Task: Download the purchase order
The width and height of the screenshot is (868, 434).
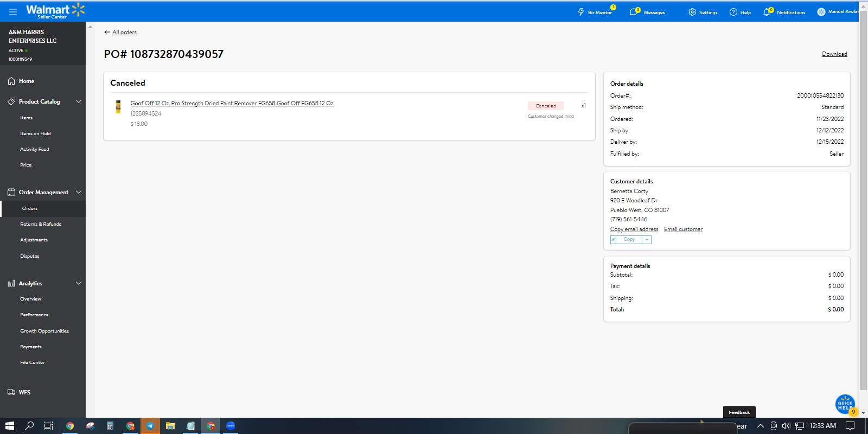Action: [834, 54]
